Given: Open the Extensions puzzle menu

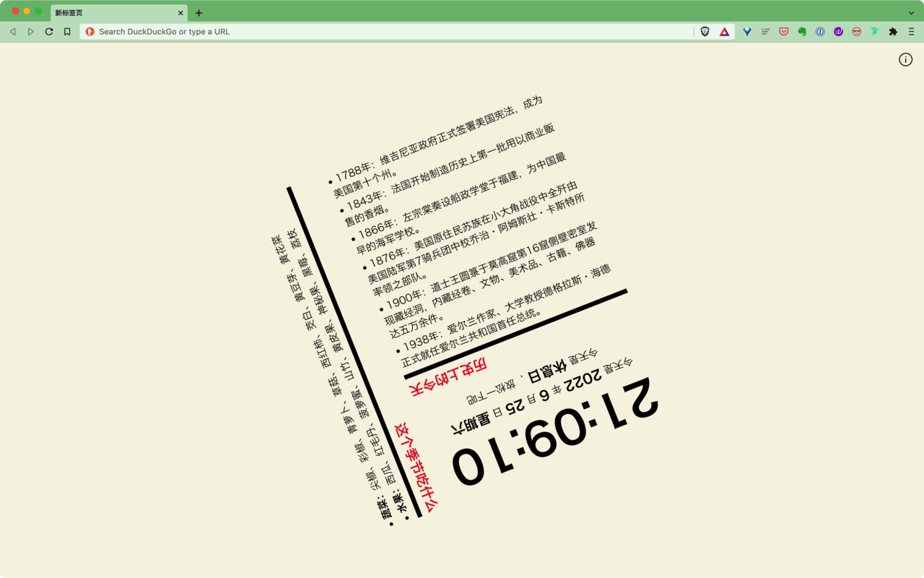Looking at the screenshot, I should (x=893, y=32).
